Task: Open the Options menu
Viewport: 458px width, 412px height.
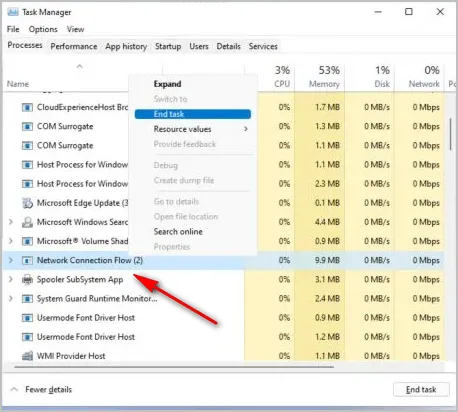Action: coord(43,29)
